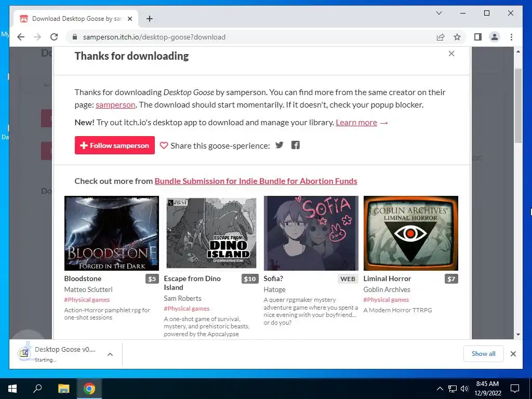
Task: Open Escape from Dino Island cover thumbnail
Action: point(211,233)
